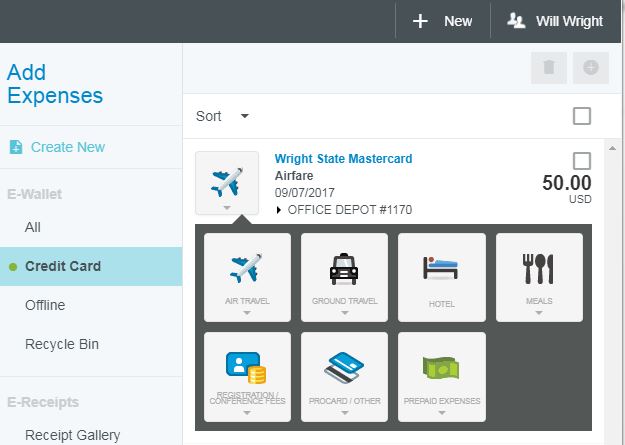This screenshot has width=625, height=445.
Task: Click the round plus add icon
Action: pos(590,67)
